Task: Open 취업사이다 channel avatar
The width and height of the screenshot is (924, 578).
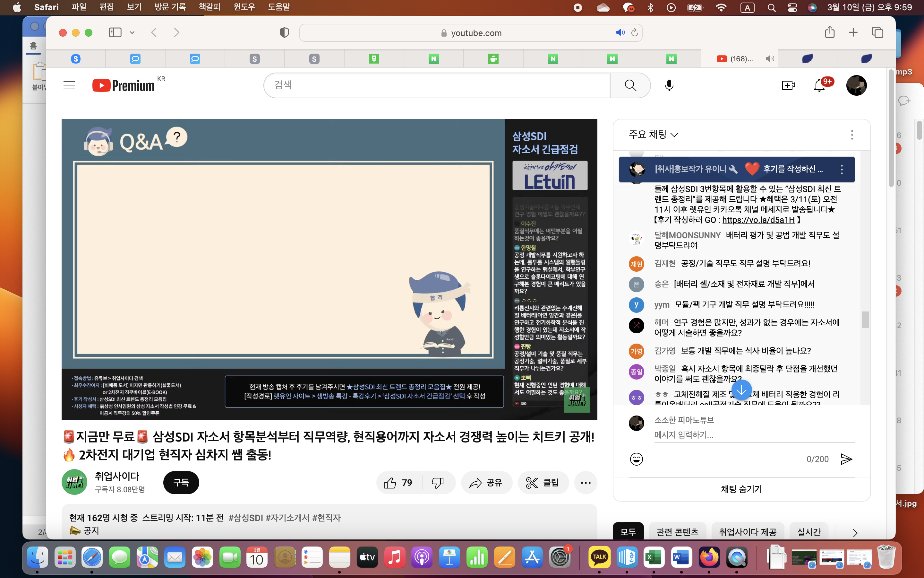Action: pos(74,482)
